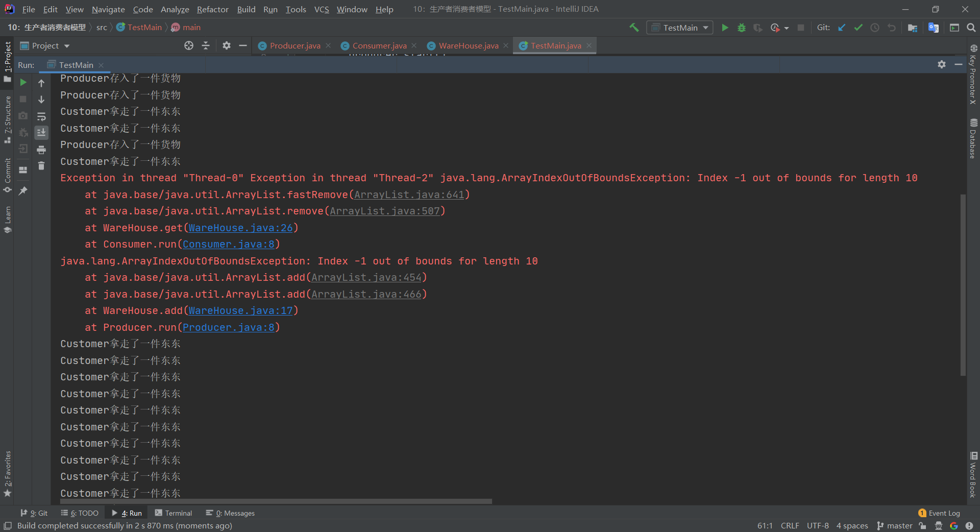Run with Coverage icon in toolbar
Image resolution: width=980 pixels, height=532 pixels.
click(758, 28)
